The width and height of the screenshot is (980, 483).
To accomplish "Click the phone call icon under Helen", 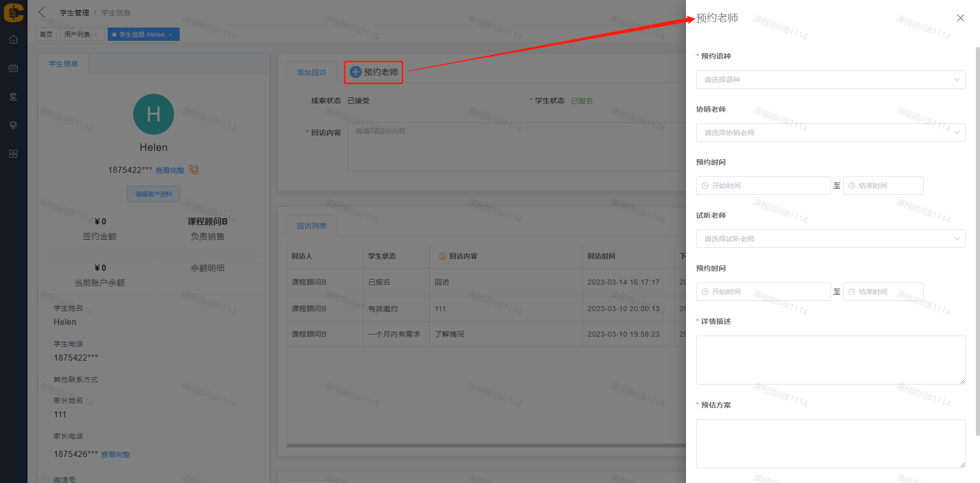I will coord(194,169).
